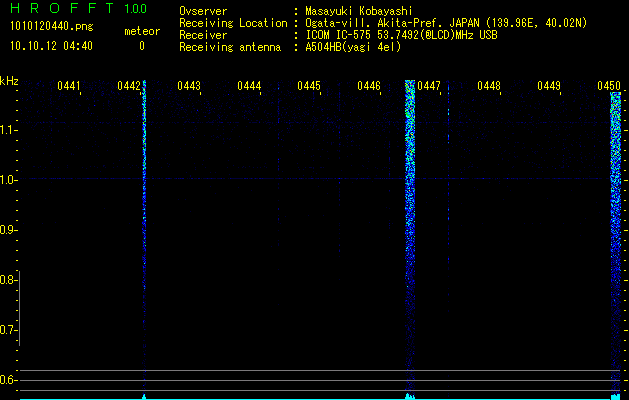
Task: Click the ICOM IC-575 receiver value
Action: (x=401, y=35)
